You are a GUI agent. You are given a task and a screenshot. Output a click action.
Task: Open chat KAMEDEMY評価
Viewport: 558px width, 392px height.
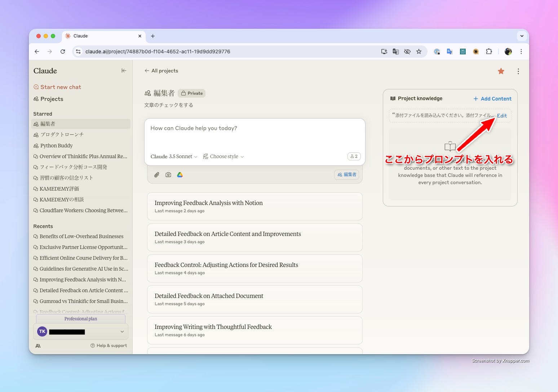81,189
